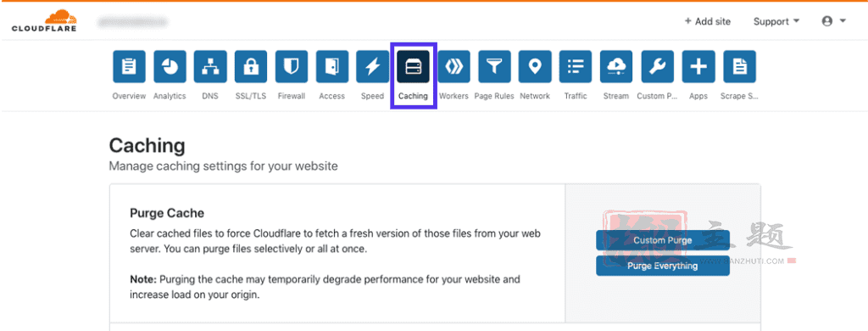
Task: Open the Scrape Shield document icon
Action: [x=739, y=66]
